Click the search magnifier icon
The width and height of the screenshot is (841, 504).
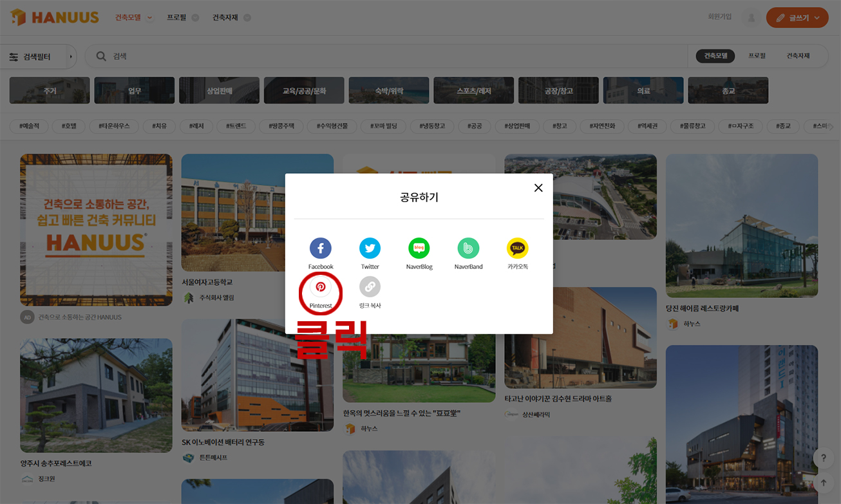pyautogui.click(x=101, y=57)
